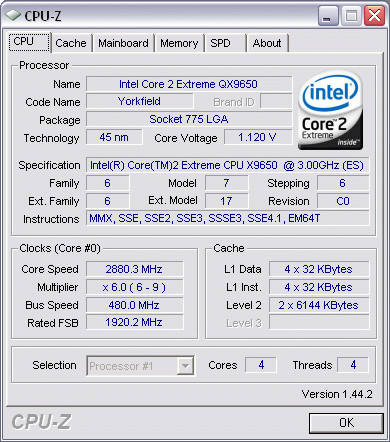Screen dimensions: 390x442
Task: Click the Revision value C0
Action: [343, 201]
